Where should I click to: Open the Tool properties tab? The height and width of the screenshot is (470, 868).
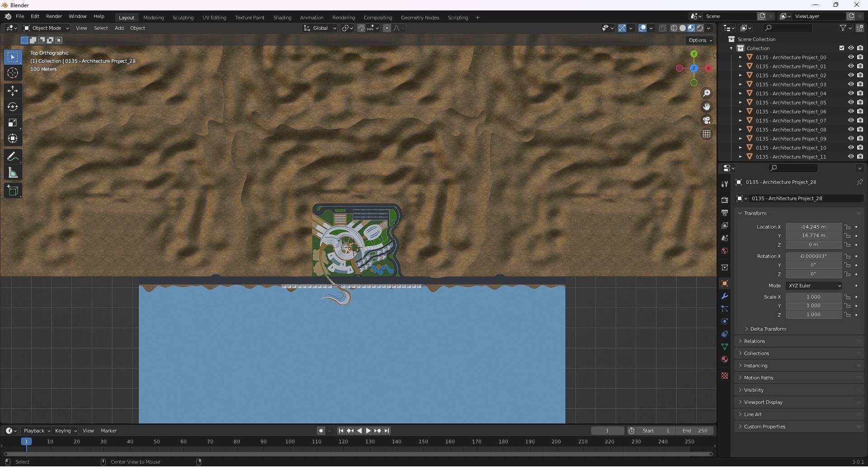pos(725,184)
